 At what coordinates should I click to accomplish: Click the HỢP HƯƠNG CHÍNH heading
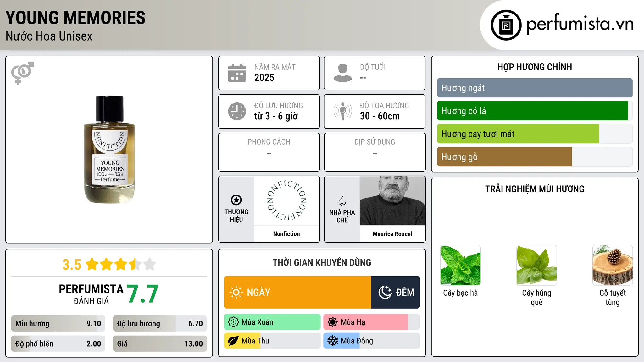point(535,67)
